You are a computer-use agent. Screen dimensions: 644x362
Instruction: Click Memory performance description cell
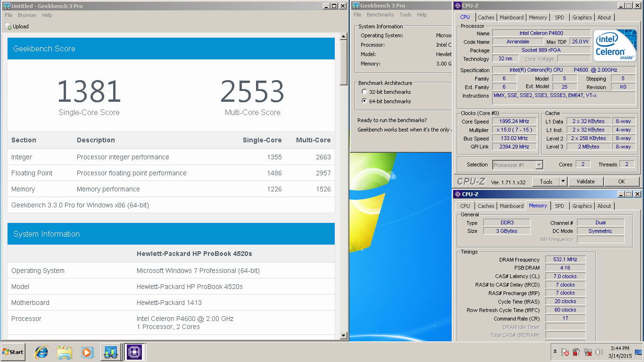click(108, 189)
